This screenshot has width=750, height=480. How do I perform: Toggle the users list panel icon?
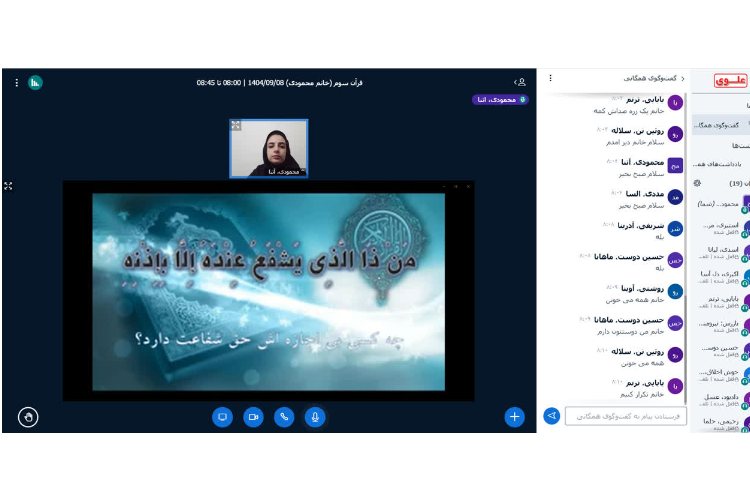tap(520, 82)
